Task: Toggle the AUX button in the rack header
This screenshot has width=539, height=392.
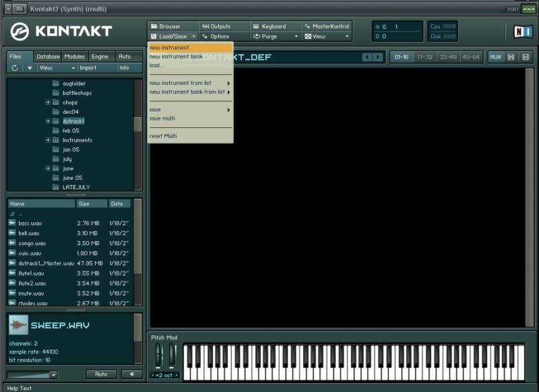Action: [x=495, y=57]
